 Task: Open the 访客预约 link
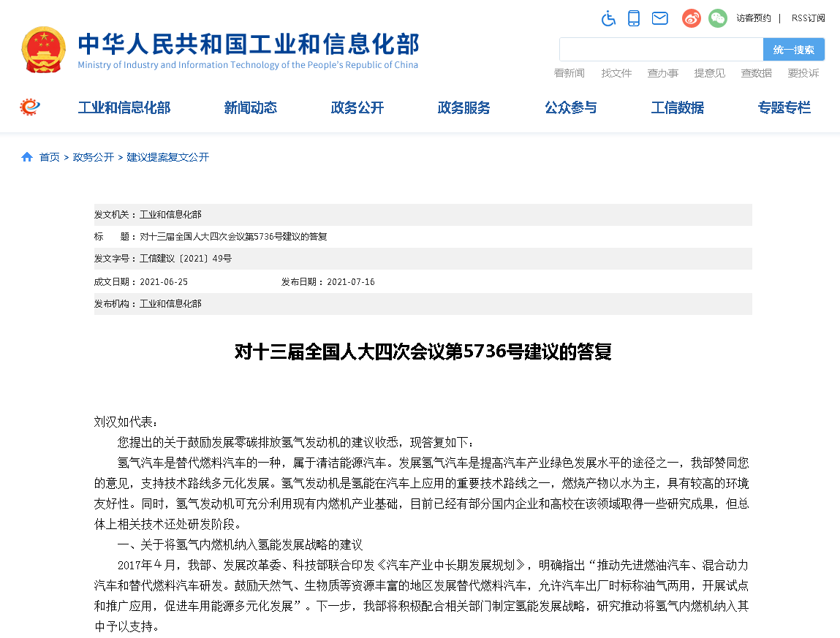pyautogui.click(x=753, y=18)
